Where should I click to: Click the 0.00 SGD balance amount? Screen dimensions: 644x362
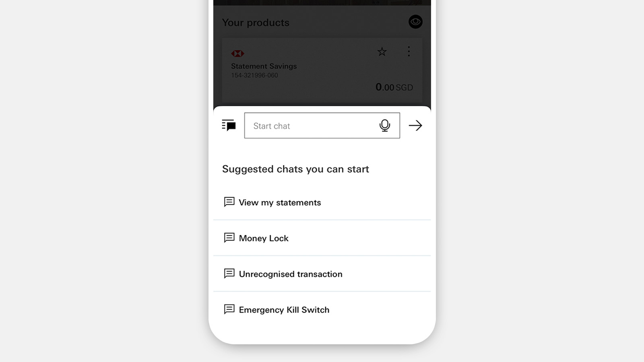pos(394,87)
